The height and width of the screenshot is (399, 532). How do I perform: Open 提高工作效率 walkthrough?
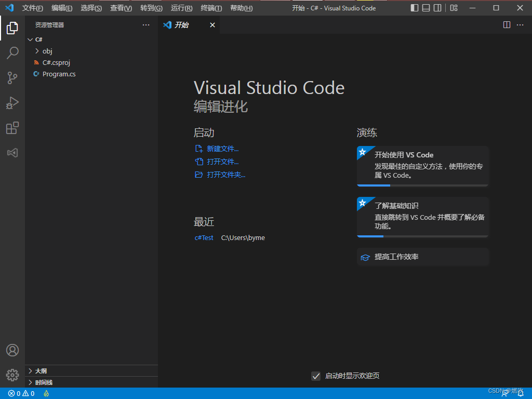(x=422, y=257)
